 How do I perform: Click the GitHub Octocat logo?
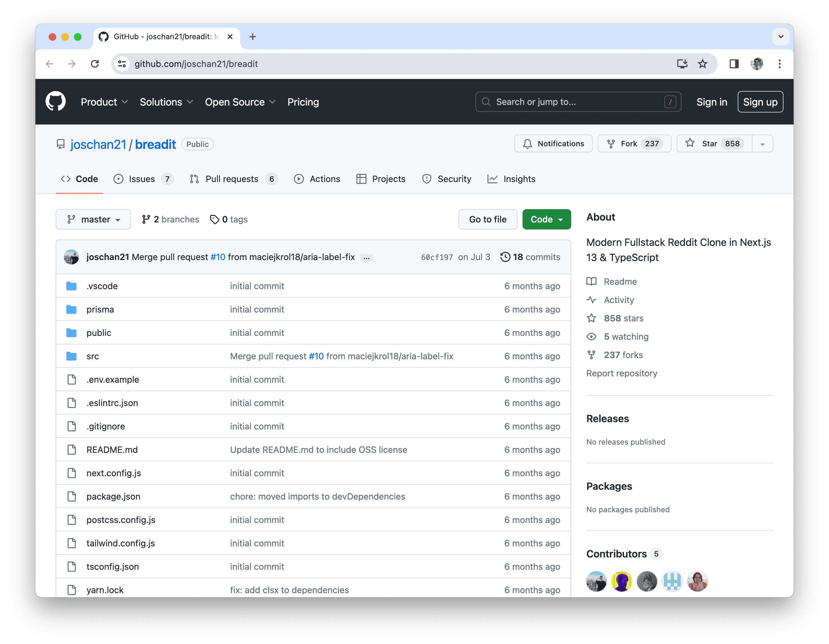click(x=55, y=101)
